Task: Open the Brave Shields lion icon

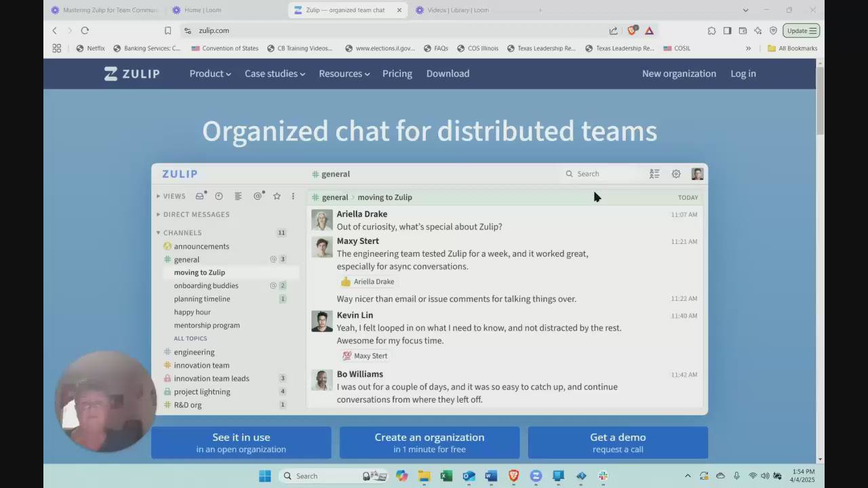Action: (632, 30)
